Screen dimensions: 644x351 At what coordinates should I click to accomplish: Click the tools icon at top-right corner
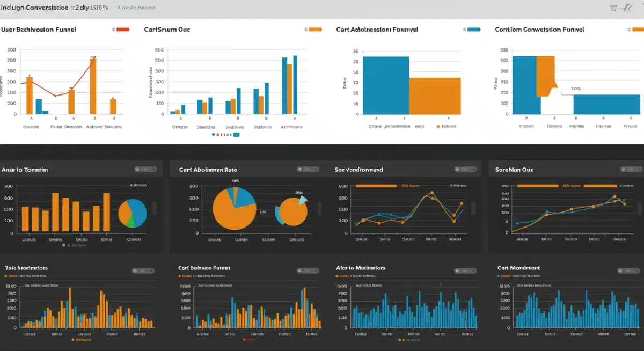[x=627, y=8]
